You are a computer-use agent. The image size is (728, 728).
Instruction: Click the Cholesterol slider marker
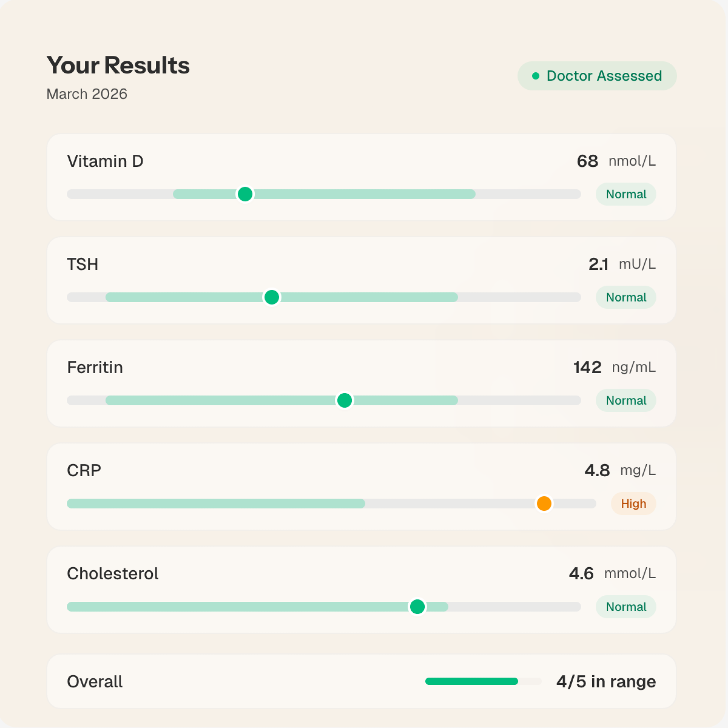pos(417,607)
